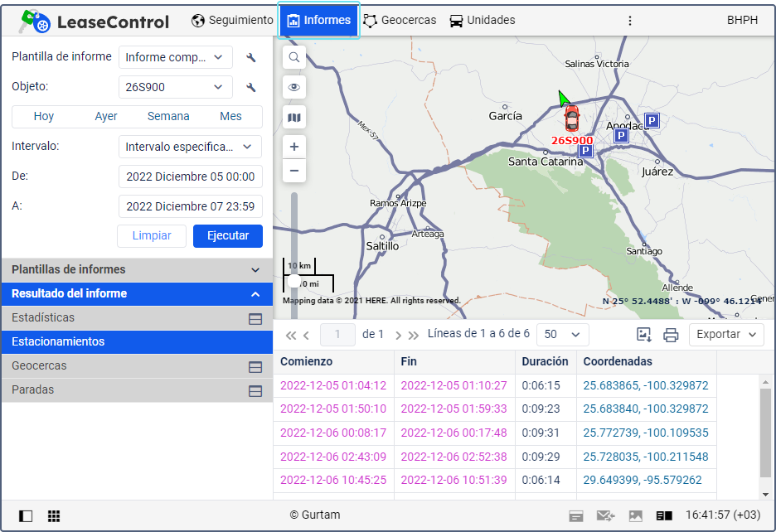Screen dimensions: 776x532
Task: Toggle Estadísticas table view icon
Action: click(255, 318)
